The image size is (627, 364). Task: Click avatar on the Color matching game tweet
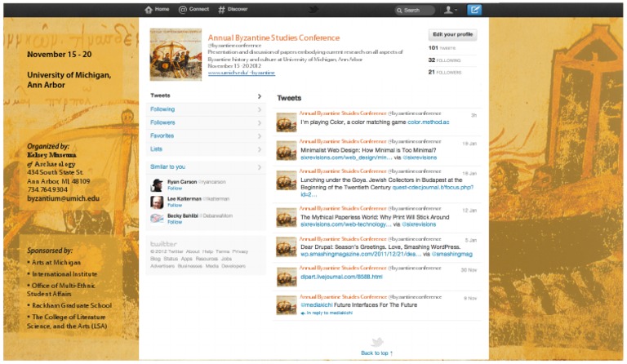pos(287,122)
